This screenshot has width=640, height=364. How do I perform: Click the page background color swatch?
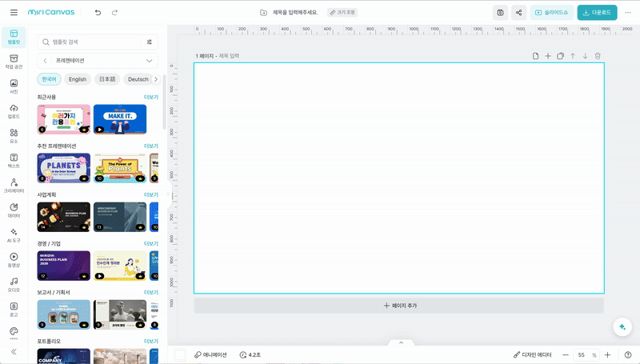[180, 354]
